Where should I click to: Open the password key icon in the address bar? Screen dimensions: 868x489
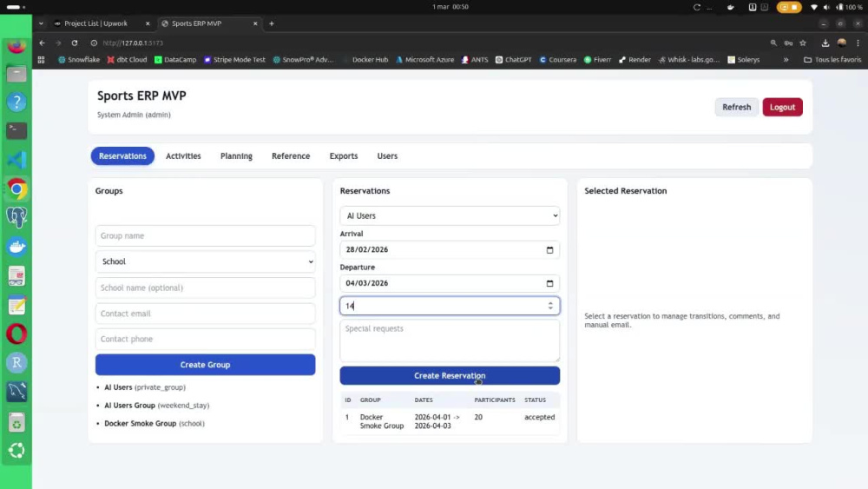pos(788,43)
